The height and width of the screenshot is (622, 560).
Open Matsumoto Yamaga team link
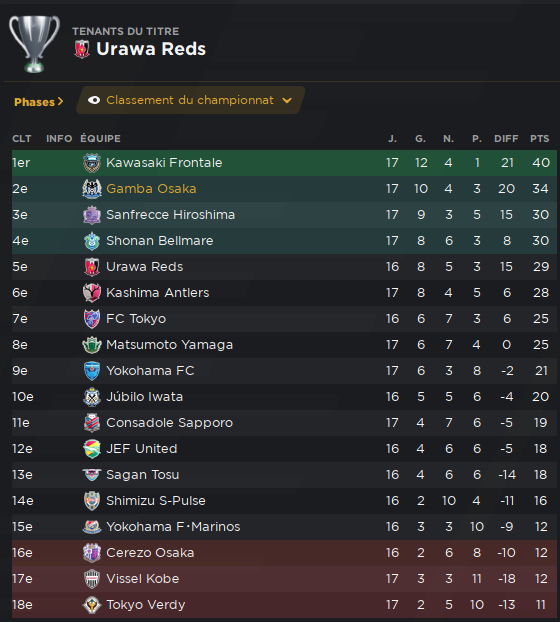tap(169, 345)
